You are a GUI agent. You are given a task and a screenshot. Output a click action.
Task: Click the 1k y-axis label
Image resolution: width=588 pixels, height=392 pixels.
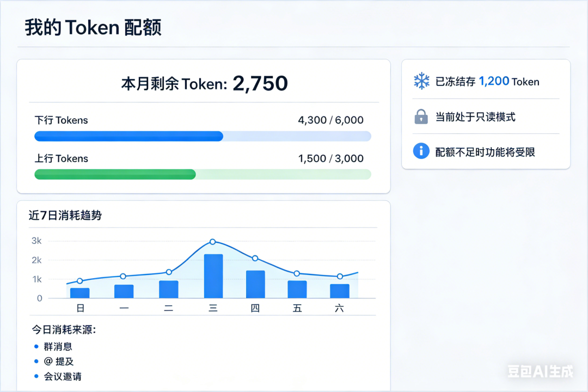coord(37,279)
